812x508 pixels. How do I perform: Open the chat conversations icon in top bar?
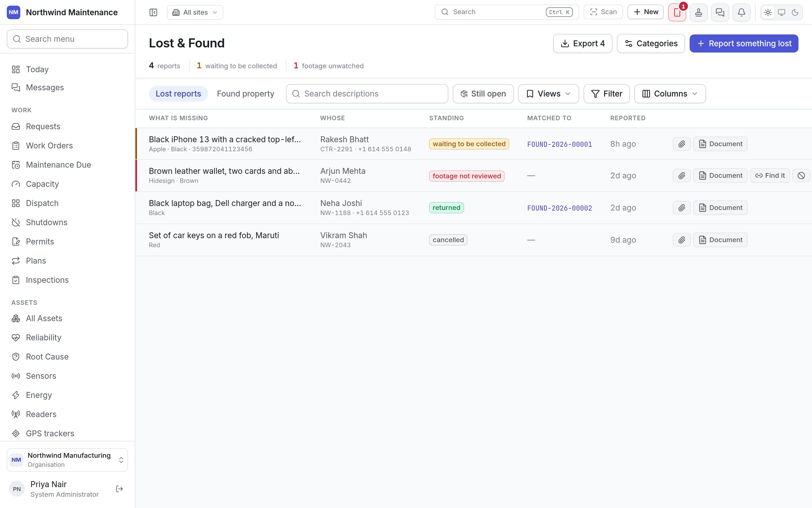[x=720, y=12]
